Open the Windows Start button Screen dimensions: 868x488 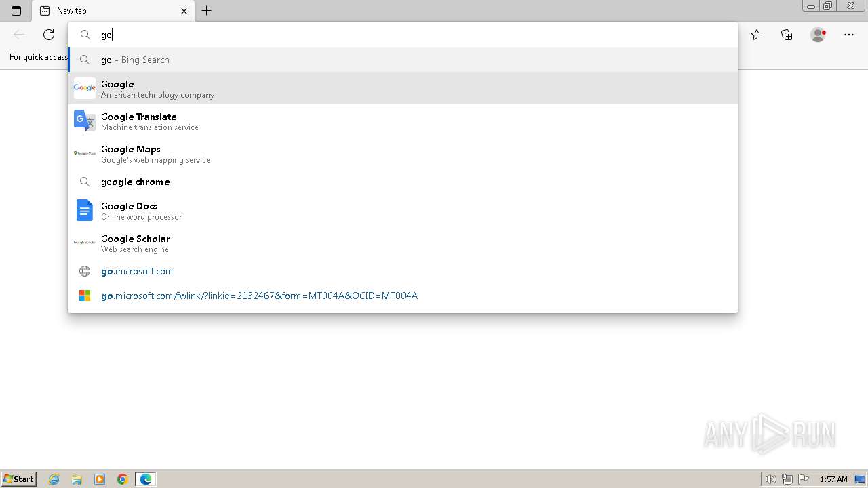(x=19, y=479)
